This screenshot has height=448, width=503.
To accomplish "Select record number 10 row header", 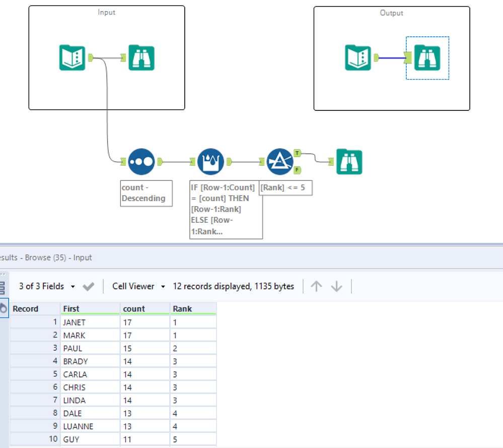I will point(35,439).
